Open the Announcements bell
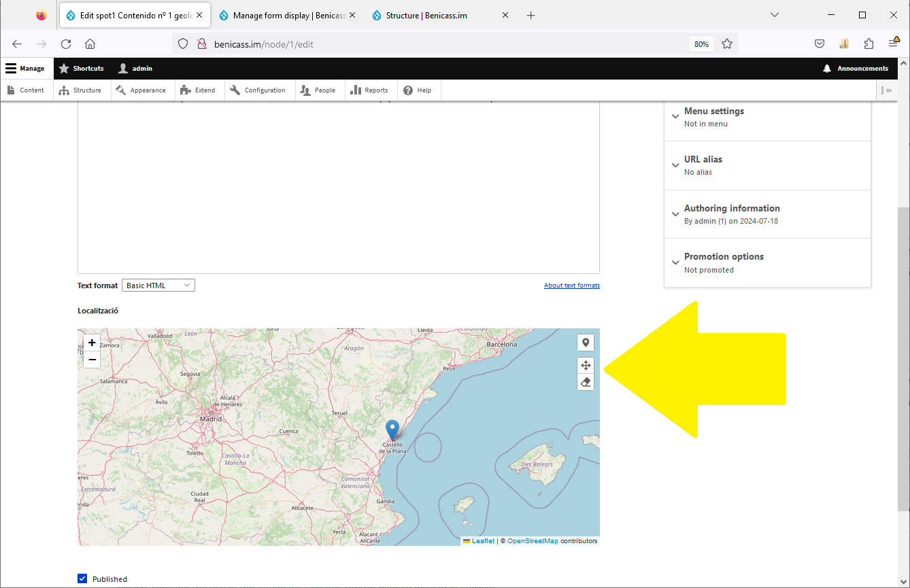This screenshot has width=910, height=588. tap(856, 69)
